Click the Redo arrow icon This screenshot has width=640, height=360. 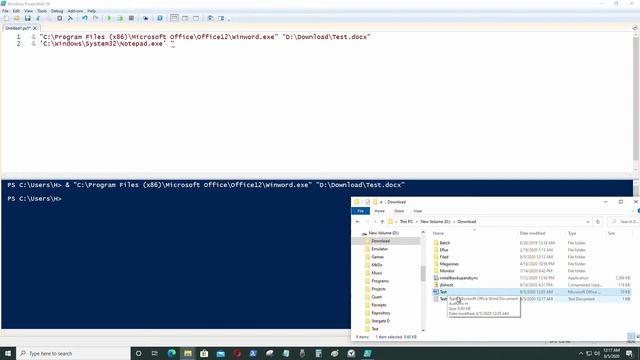point(96,18)
